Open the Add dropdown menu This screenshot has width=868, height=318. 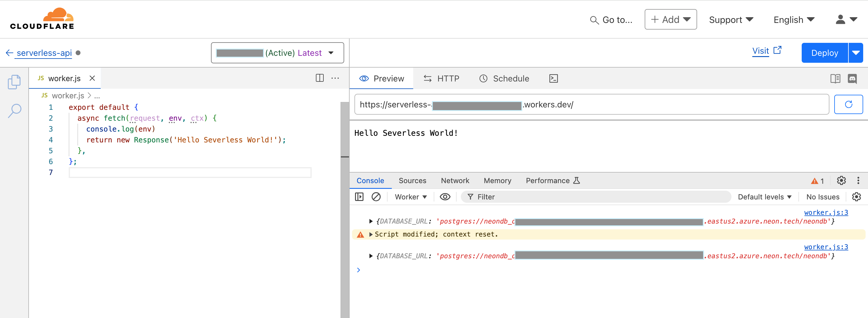coord(670,20)
